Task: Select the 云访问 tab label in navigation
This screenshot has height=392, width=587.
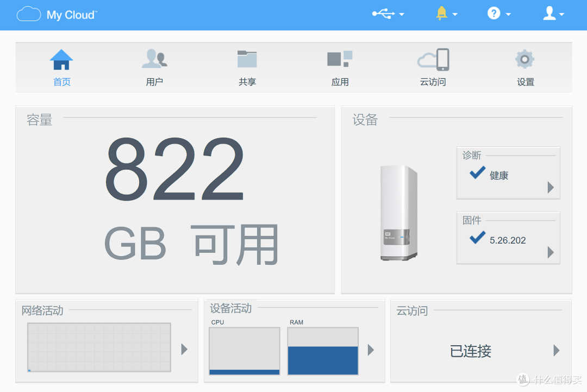Action: pos(433,82)
